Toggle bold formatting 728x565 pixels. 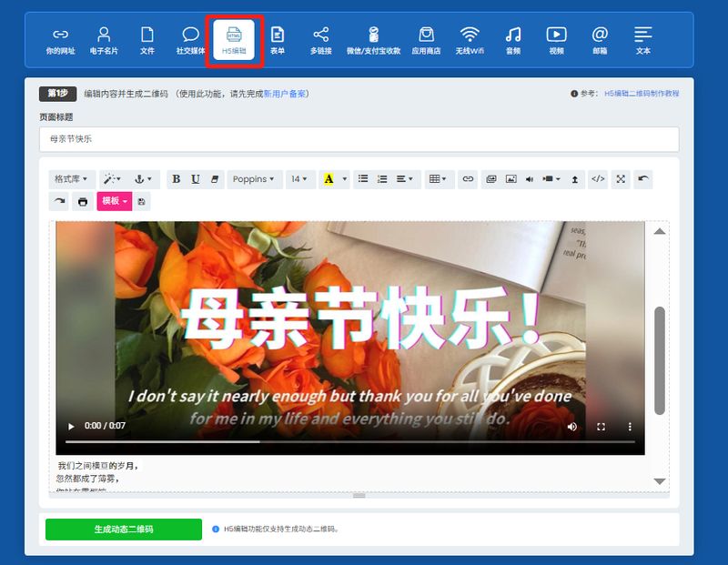pos(176,179)
